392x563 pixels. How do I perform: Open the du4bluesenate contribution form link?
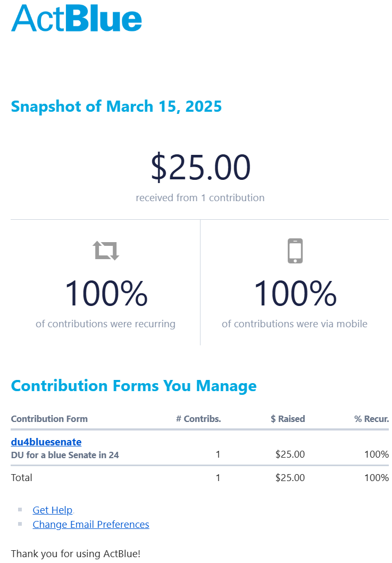click(x=46, y=442)
